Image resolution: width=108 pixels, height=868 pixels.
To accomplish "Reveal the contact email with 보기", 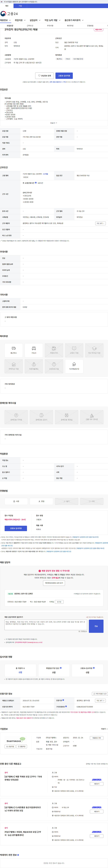I will 59,602.
